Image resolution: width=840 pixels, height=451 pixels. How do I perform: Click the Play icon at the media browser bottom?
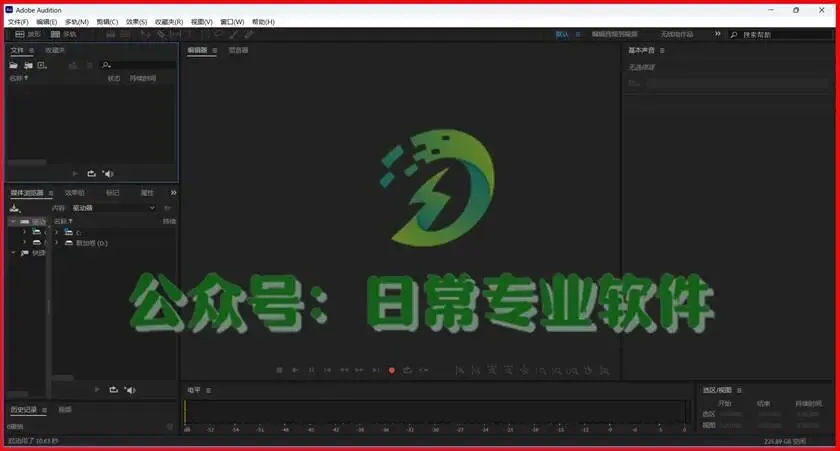[97, 390]
